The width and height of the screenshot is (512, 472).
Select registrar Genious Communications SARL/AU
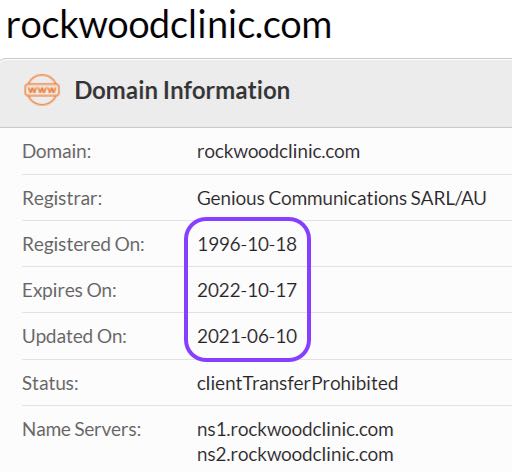point(342,198)
